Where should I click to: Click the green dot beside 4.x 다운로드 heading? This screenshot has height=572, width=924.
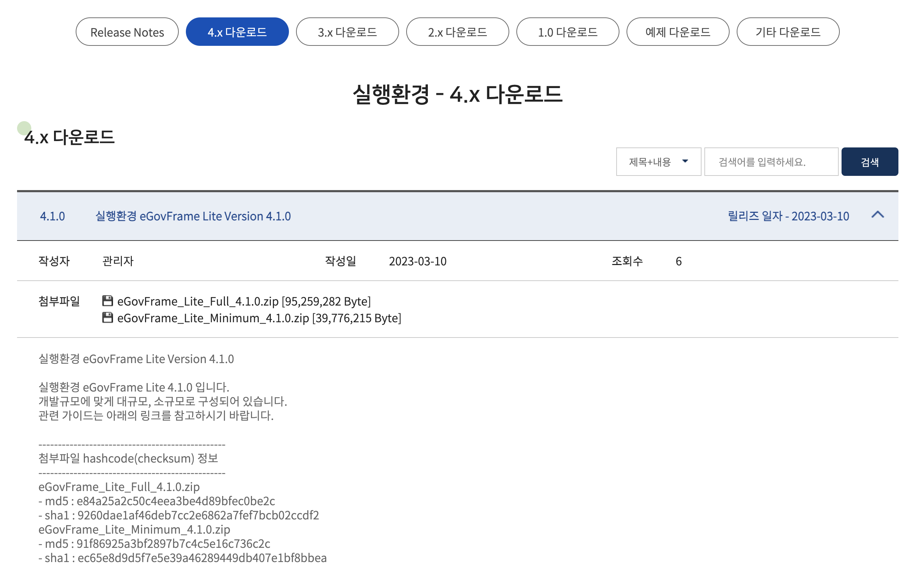coord(24,128)
